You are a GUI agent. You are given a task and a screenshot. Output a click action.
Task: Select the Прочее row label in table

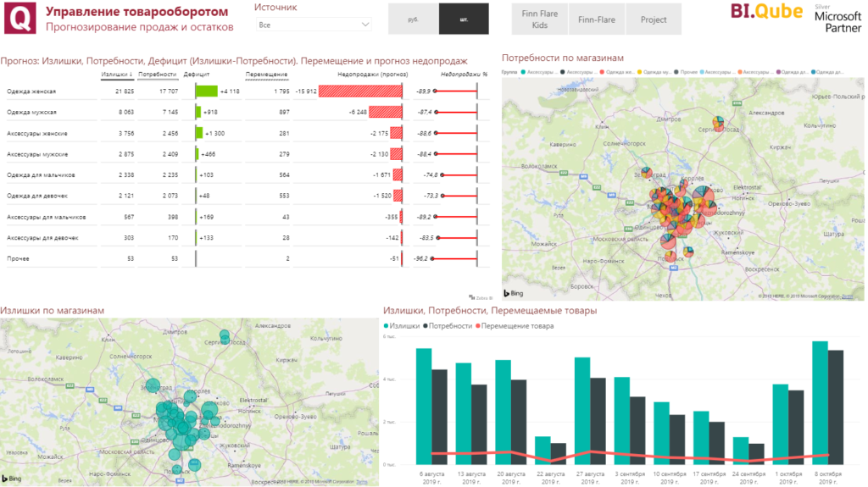(18, 258)
